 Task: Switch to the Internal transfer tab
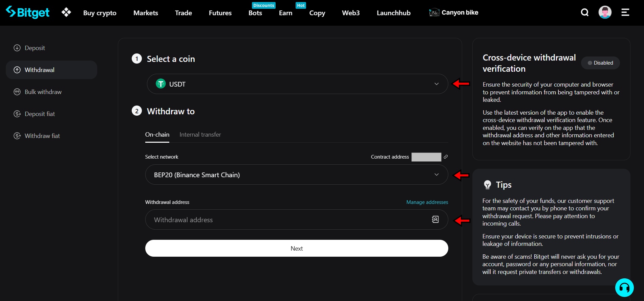tap(200, 135)
